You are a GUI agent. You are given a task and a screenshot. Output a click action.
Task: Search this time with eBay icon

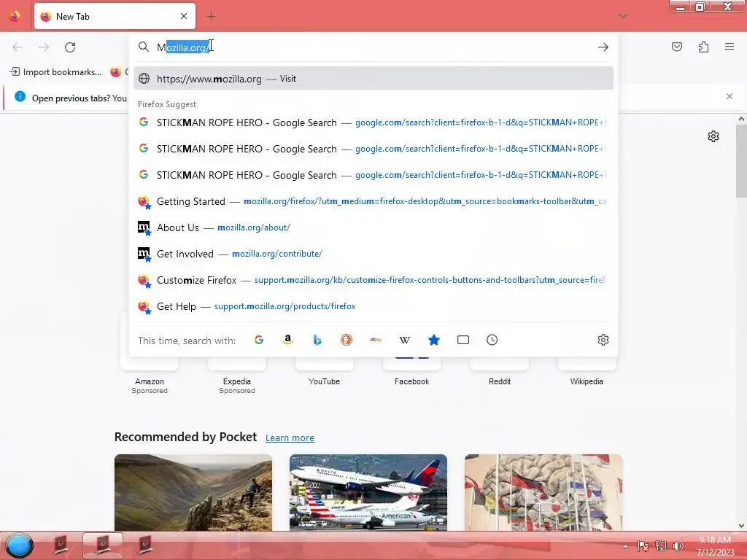pos(376,340)
